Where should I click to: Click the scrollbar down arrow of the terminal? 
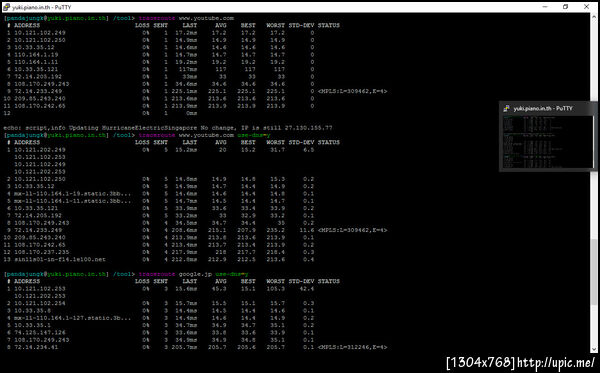pyautogui.click(x=594, y=350)
